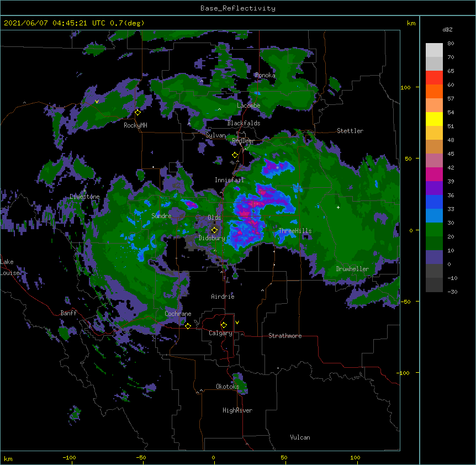Click the 0.7(deg) elevation text
Image resolution: width=476 pixels, height=465 pixels.
[127, 23]
